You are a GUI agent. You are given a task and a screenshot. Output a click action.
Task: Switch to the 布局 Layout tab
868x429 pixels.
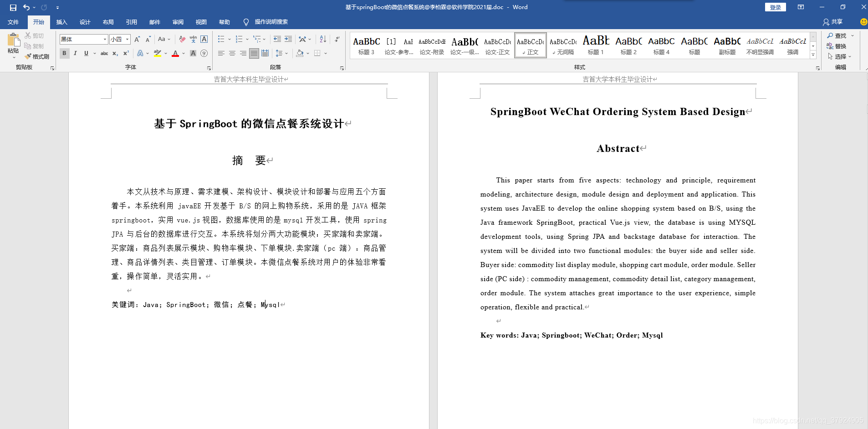[x=108, y=22]
